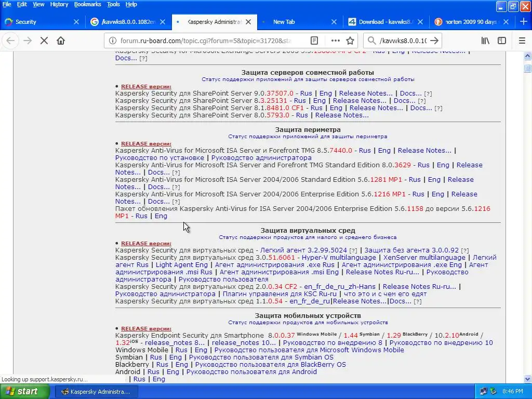Close the Security tab
532x399 pixels.
(x=76, y=22)
